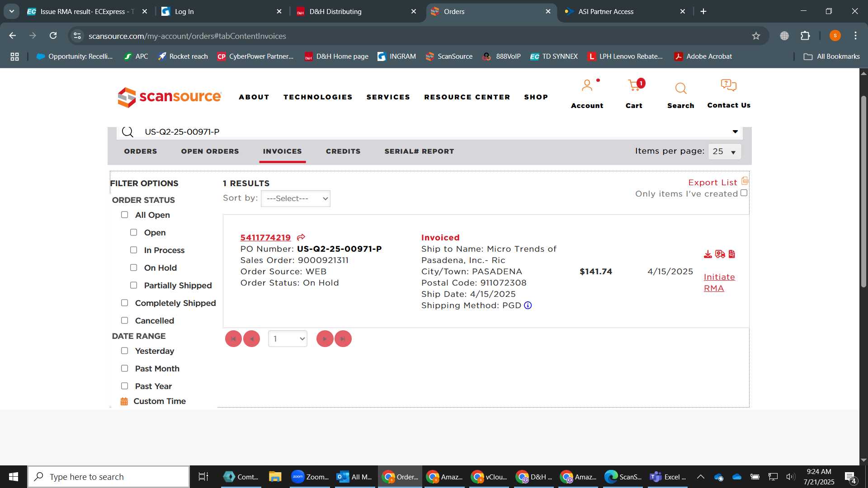Open Zoom from the taskbar
The width and height of the screenshot is (868, 488).
(x=310, y=477)
